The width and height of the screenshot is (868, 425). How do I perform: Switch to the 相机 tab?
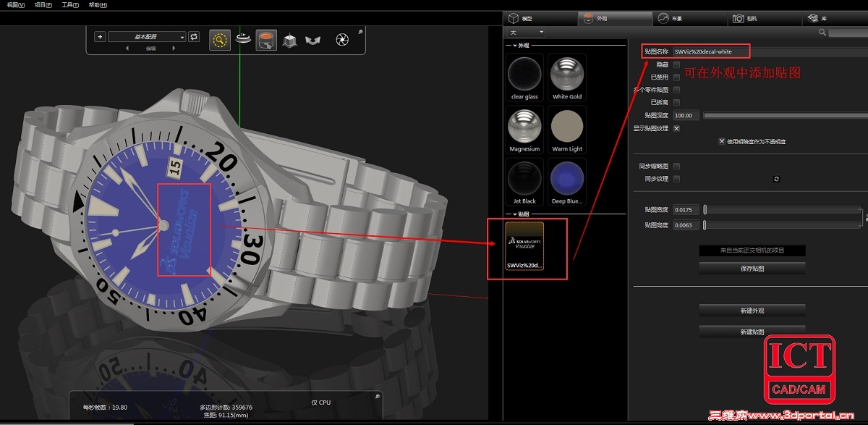[x=764, y=18]
